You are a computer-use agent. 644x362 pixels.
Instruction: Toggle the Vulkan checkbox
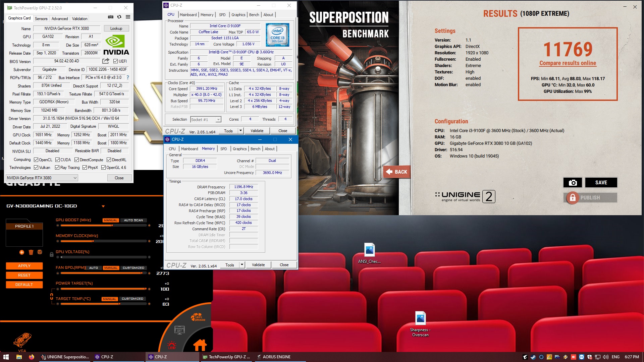click(36, 168)
